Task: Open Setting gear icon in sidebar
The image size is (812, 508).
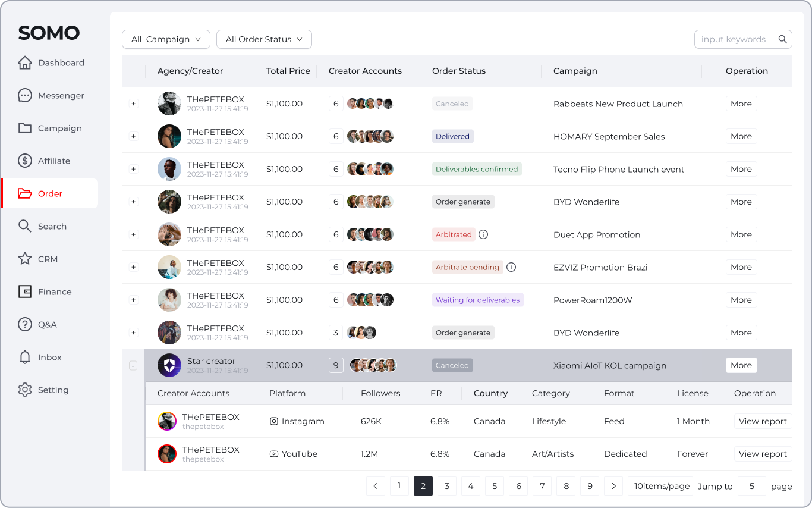Action: click(25, 390)
